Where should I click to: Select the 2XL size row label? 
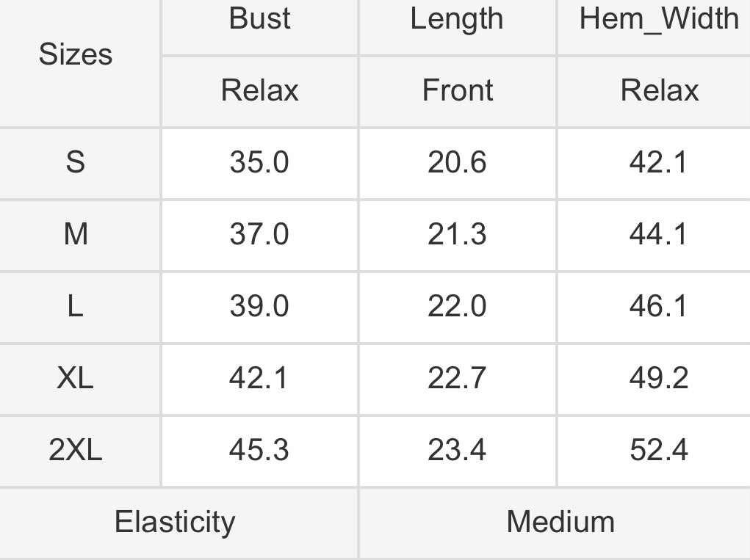(x=76, y=451)
